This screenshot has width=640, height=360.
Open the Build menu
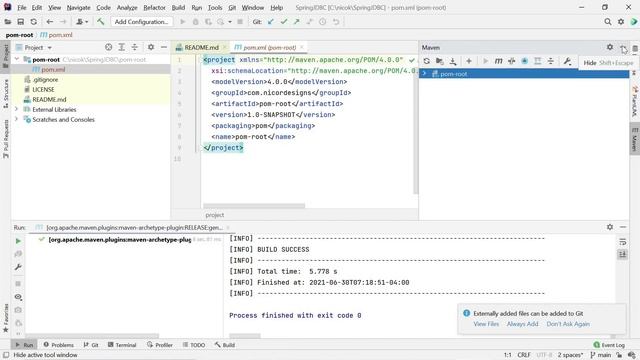[x=178, y=7]
